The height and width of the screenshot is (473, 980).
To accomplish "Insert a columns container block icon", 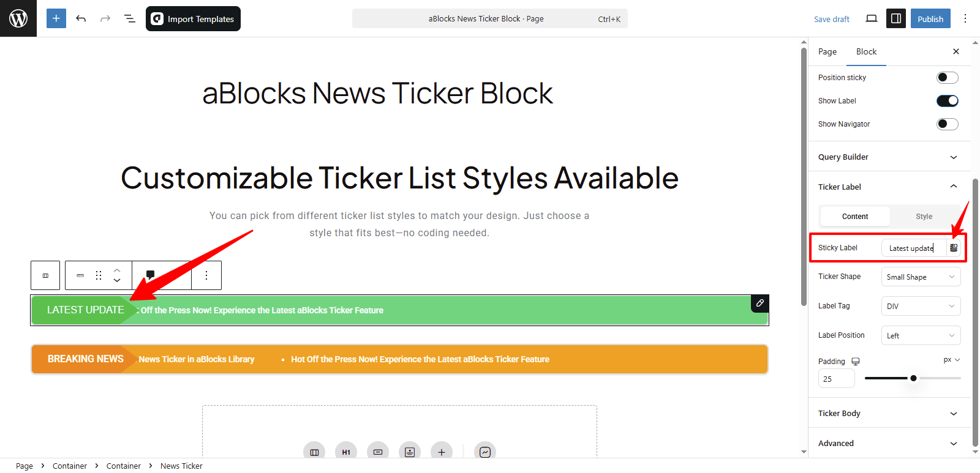I will click(x=314, y=452).
